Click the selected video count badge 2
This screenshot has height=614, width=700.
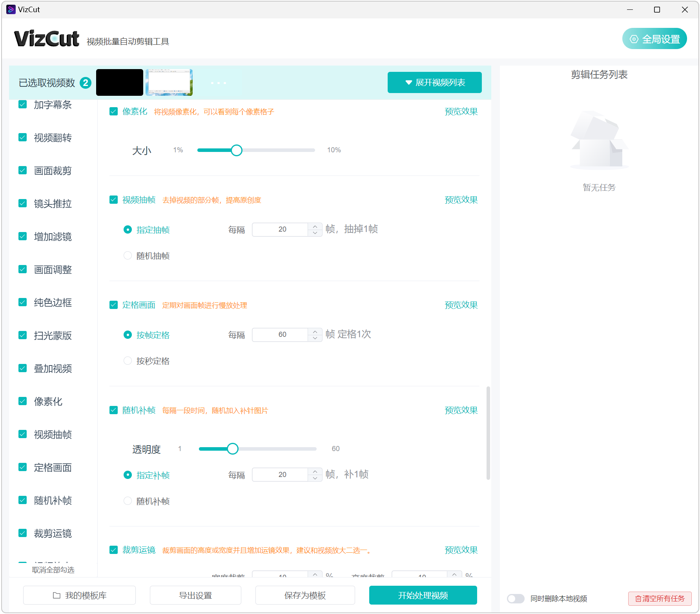point(86,82)
